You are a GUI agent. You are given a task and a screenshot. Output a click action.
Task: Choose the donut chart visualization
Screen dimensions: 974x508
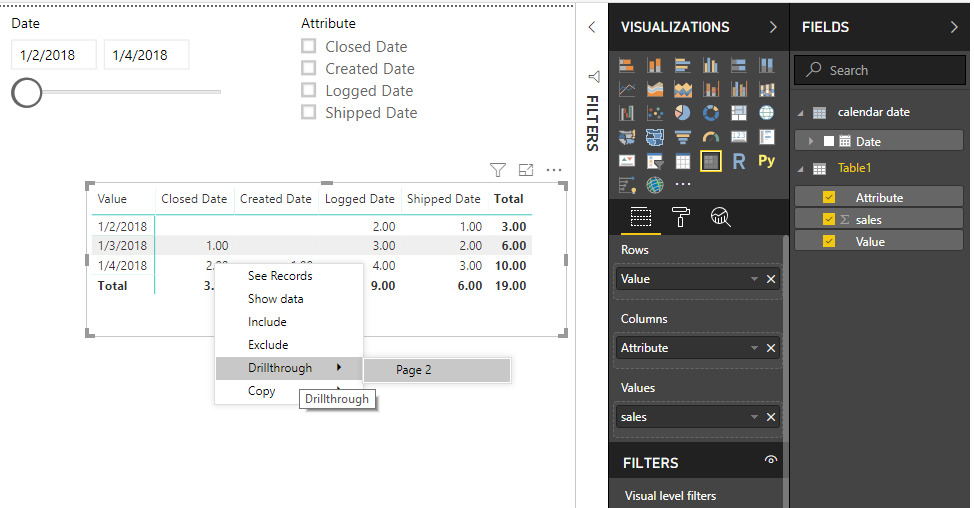point(711,113)
